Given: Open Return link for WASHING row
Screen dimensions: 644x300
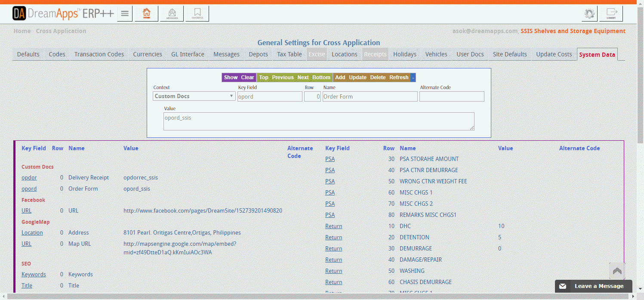Looking at the screenshot, I should (334, 271).
